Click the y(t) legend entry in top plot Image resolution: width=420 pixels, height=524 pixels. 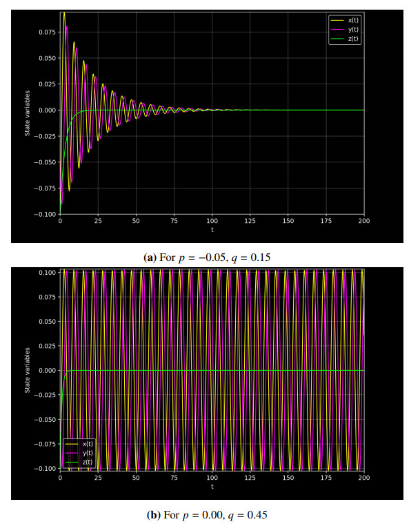click(x=351, y=30)
